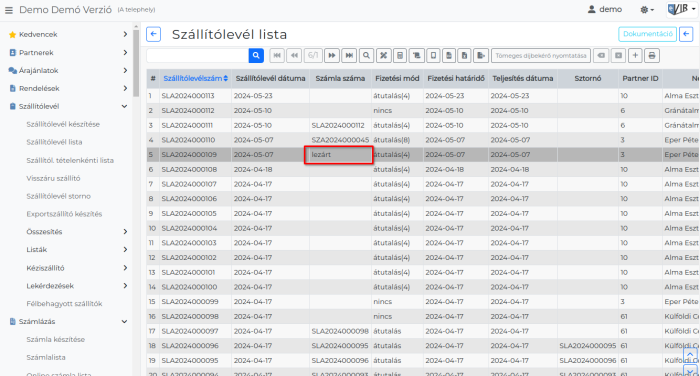
Task: Print the list with printer icon
Action: pos(652,55)
